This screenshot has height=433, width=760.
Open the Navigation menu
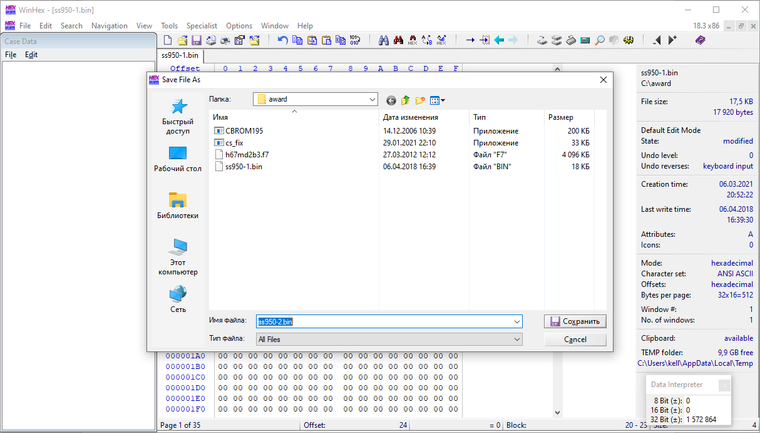[x=110, y=26]
